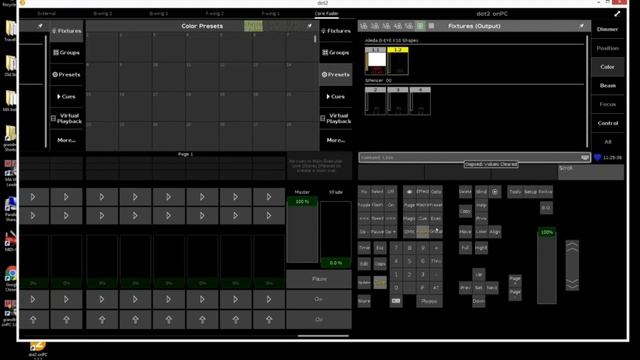Launch dot2 onPC desktop shortcut
Viewport: 640px width, 360px height.
tap(38, 350)
